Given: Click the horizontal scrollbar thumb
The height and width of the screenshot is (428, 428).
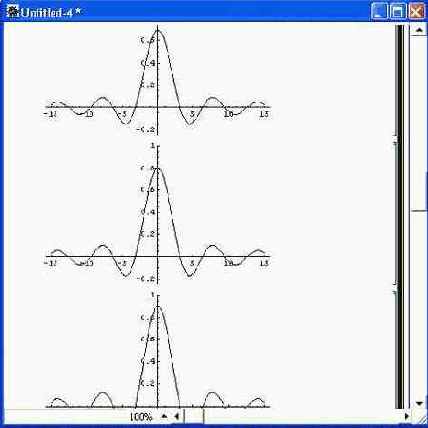Looking at the screenshot, I should (x=194, y=416).
